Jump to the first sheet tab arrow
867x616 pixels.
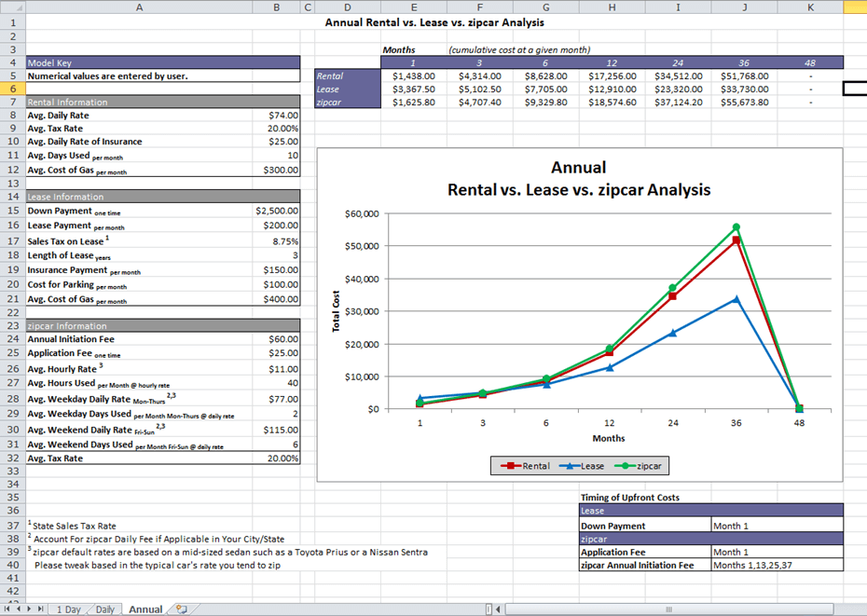point(7,609)
